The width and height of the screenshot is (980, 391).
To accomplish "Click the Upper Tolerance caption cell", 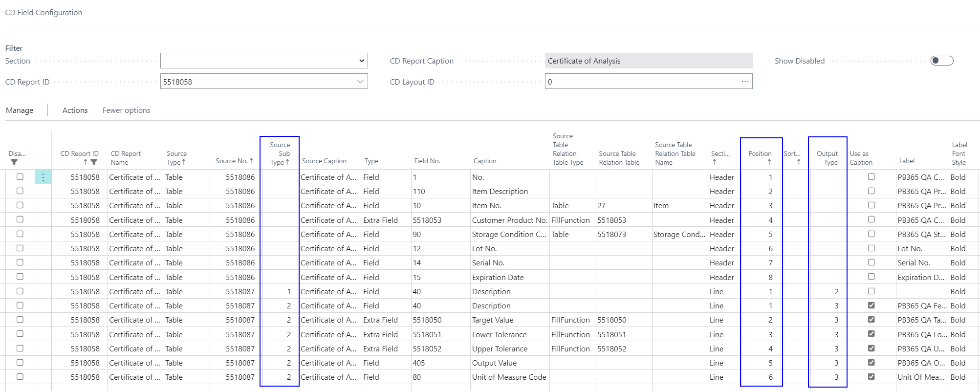I will [x=510, y=348].
